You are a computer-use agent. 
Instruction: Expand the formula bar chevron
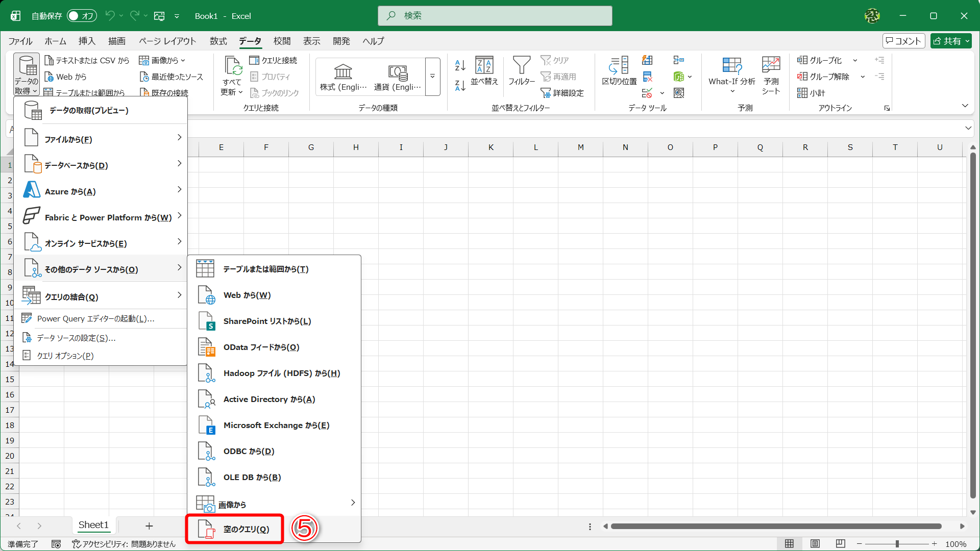click(968, 128)
